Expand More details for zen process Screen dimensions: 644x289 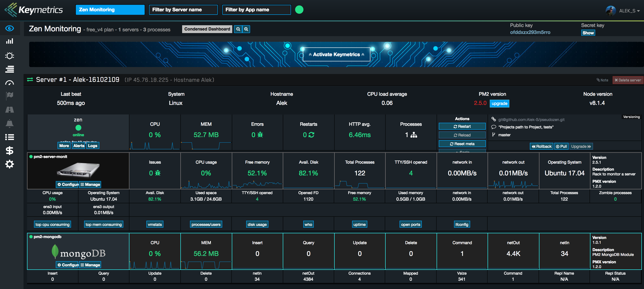64,146
